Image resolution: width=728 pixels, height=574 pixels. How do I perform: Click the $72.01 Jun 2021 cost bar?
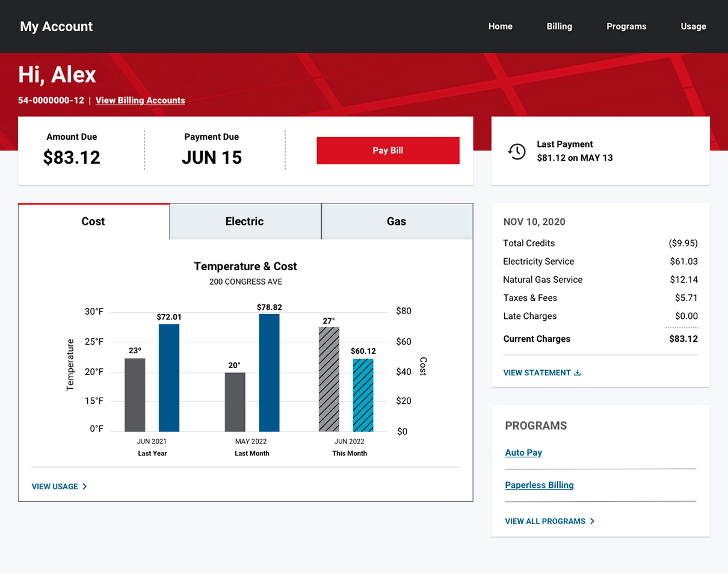point(169,378)
